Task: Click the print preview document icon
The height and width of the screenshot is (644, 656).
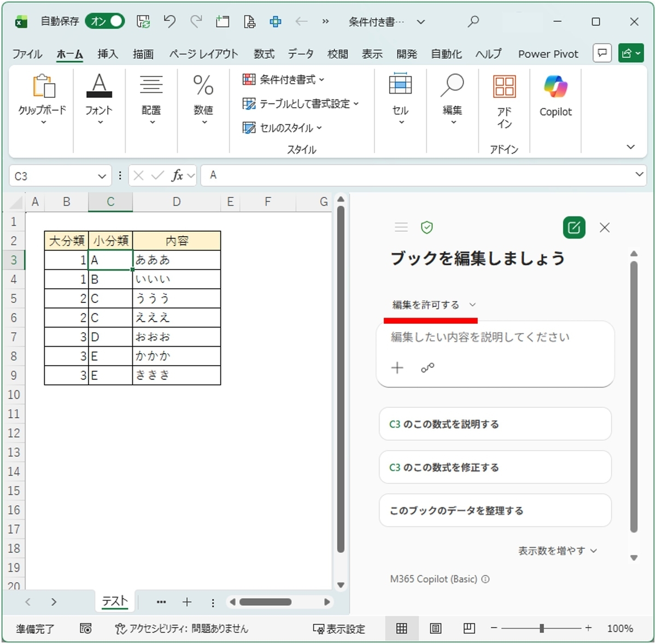Action: click(249, 21)
